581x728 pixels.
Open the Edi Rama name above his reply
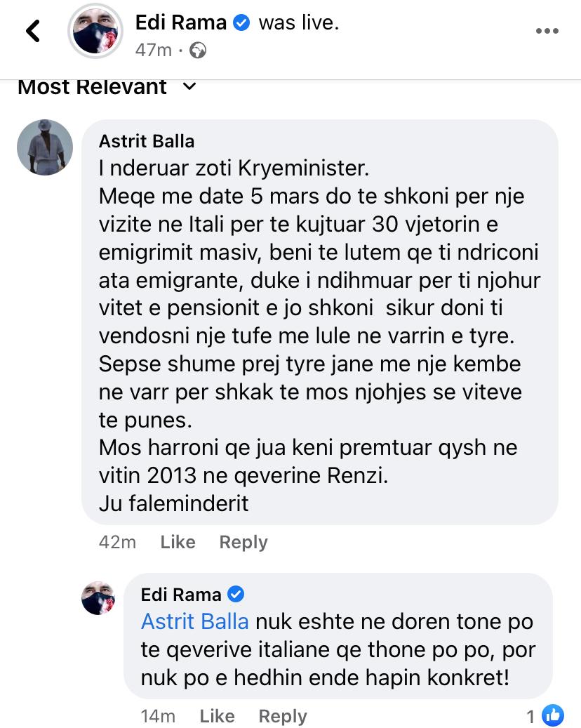pos(181,595)
